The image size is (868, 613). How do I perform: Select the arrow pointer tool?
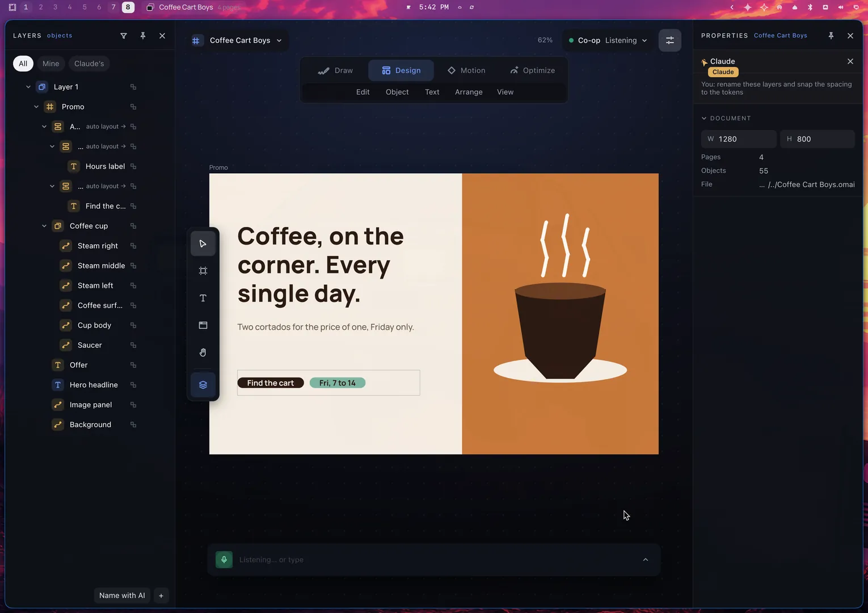pos(203,244)
